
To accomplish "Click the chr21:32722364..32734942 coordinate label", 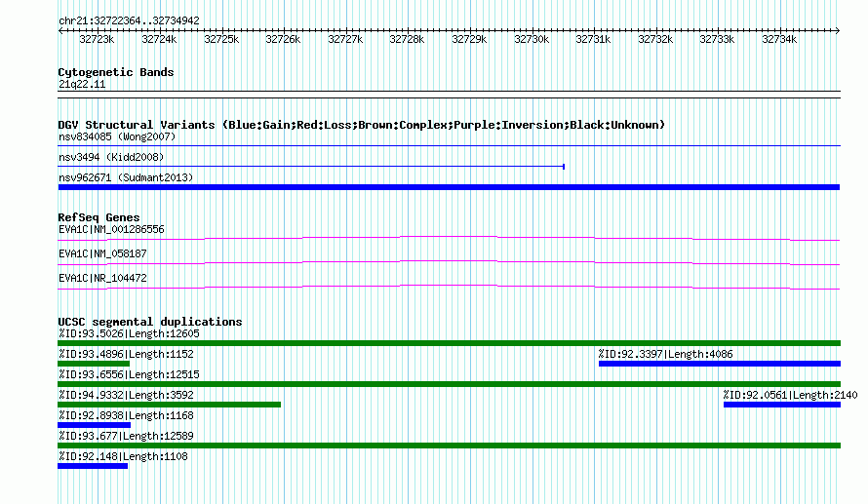I will coord(129,20).
